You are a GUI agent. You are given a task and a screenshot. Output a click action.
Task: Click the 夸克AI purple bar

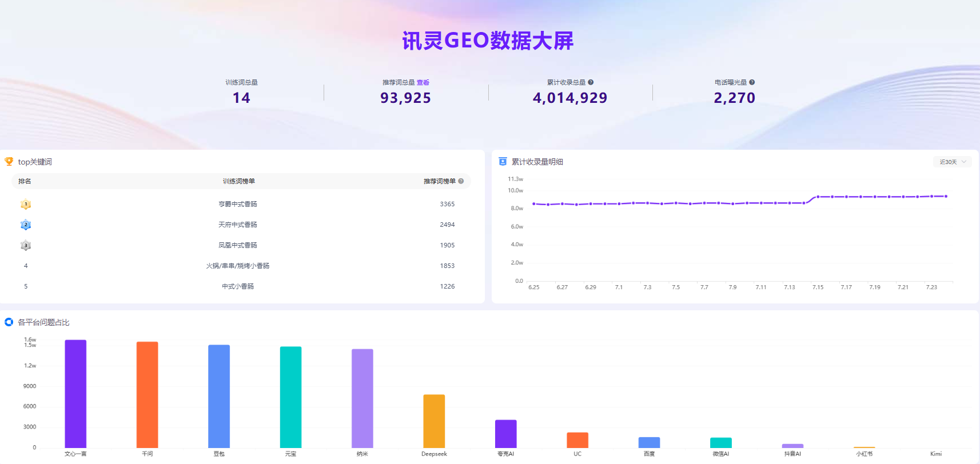(506, 434)
